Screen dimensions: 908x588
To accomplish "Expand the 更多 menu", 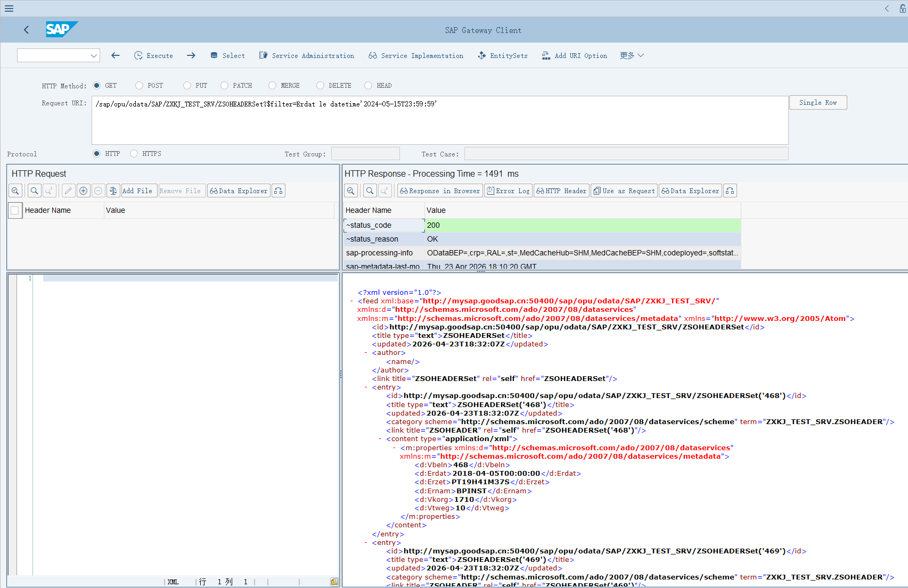I will click(632, 55).
